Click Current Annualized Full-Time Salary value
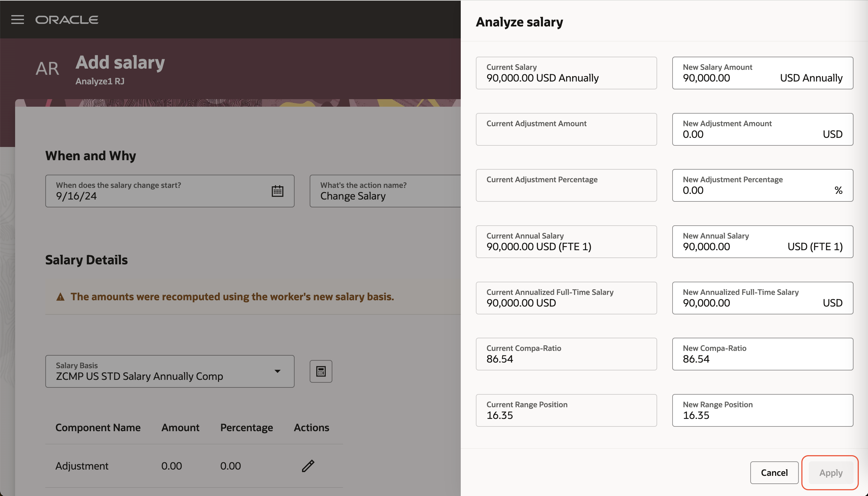Viewport: 868px width, 496px height. [x=521, y=303]
